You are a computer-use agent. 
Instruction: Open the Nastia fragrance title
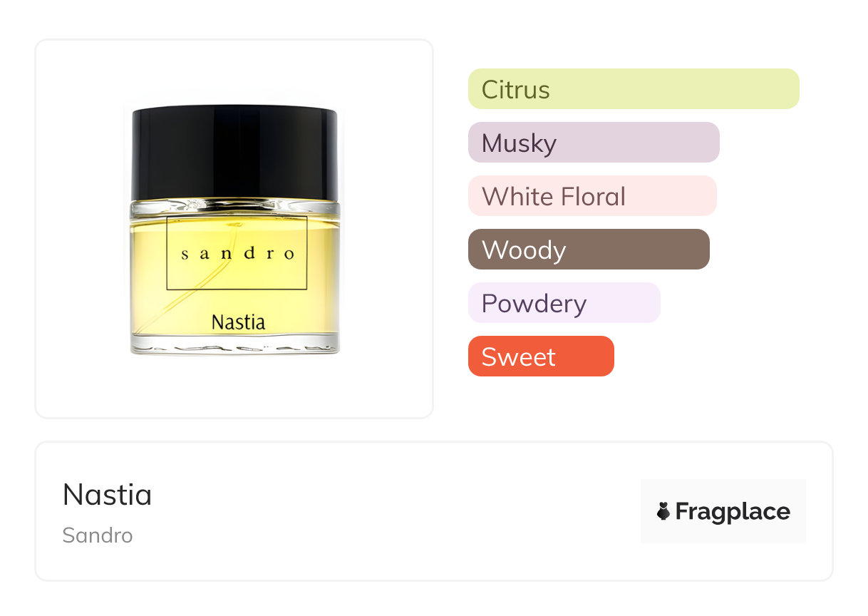[x=107, y=494]
